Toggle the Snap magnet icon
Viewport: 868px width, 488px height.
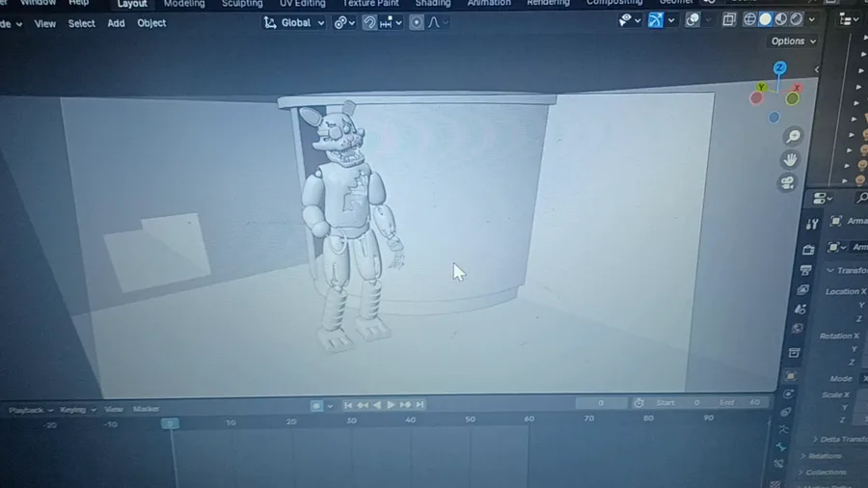(369, 23)
